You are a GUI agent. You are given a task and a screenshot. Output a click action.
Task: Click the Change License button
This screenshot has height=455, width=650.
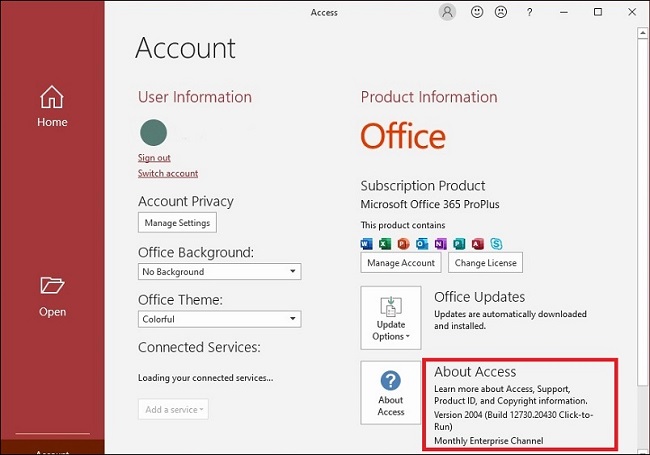click(x=485, y=263)
